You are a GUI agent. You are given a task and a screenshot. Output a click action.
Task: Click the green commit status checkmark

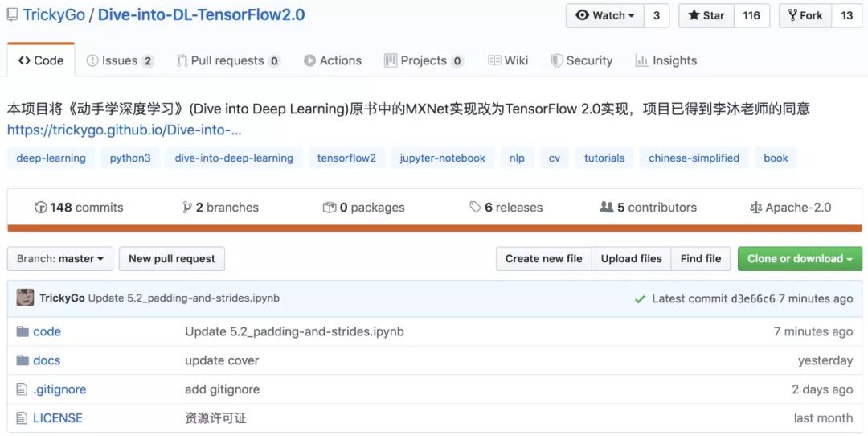point(640,298)
